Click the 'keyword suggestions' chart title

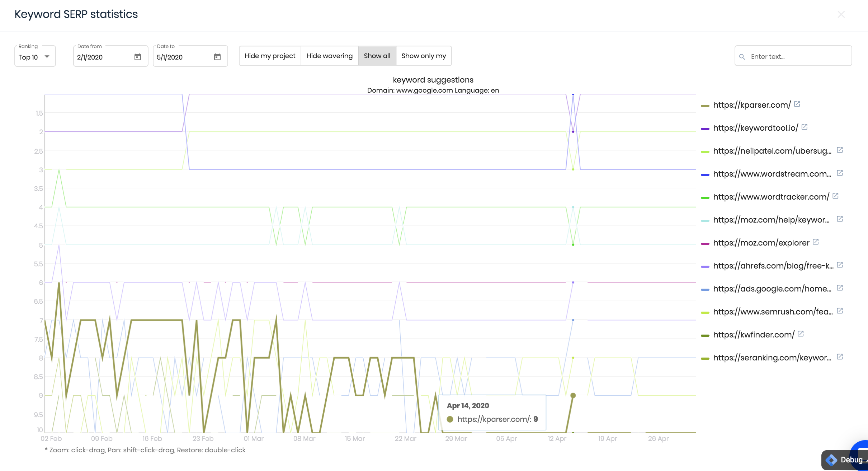433,80
